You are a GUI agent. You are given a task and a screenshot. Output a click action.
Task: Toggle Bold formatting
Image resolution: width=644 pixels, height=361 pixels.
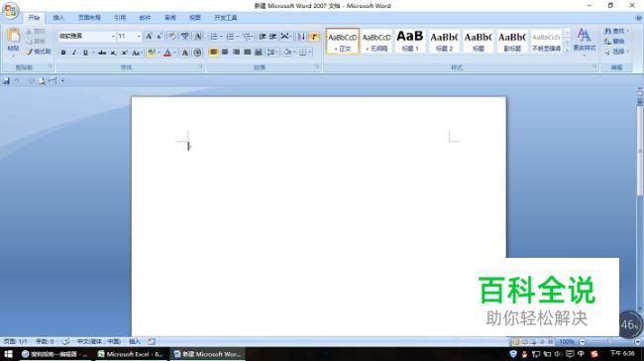(x=63, y=53)
